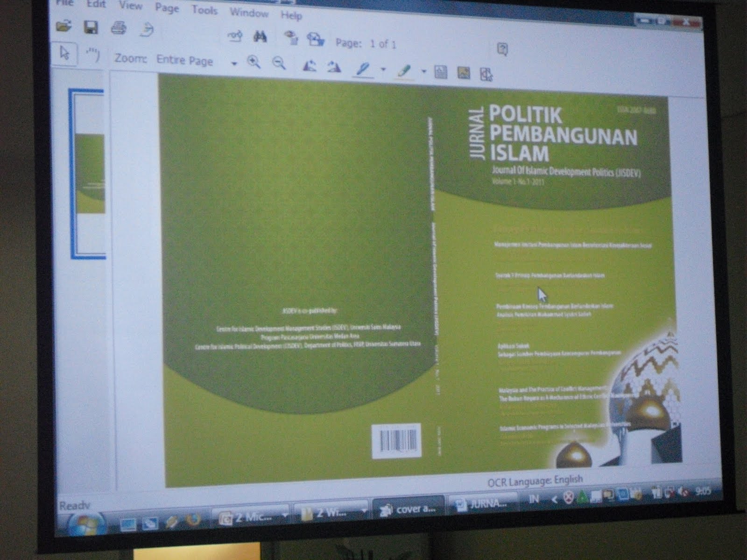Click the red security shield tray icon
The height and width of the screenshot is (560, 747).
point(567,498)
